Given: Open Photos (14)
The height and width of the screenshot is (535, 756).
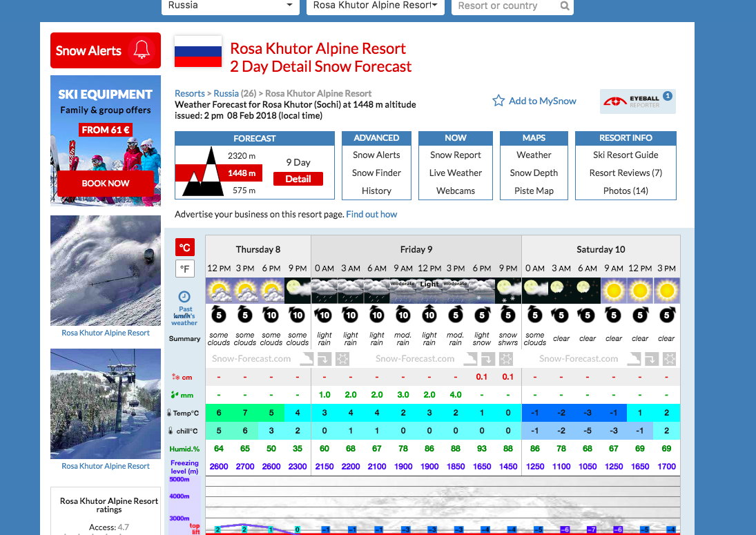Looking at the screenshot, I should 626,191.
